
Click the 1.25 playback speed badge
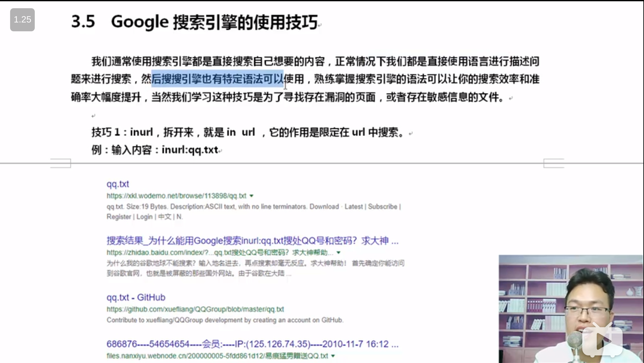pos(22,20)
